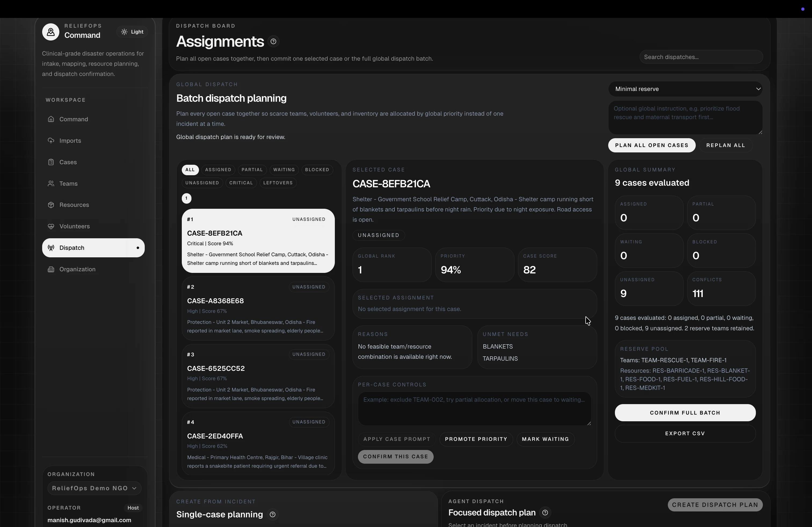Click the ReliefOps logo avatar icon

tap(50, 32)
